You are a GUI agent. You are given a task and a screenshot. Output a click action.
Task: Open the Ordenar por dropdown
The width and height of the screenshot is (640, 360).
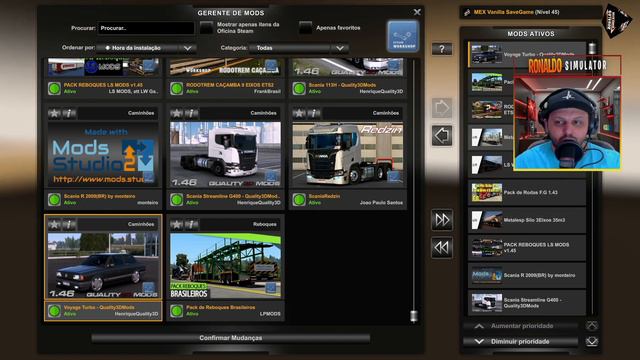[x=146, y=48]
